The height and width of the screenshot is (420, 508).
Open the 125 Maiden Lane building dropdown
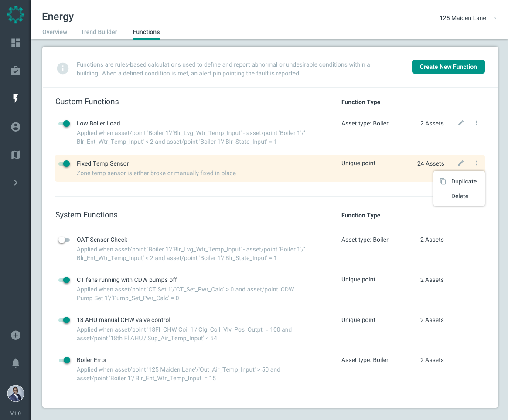pos(467,18)
